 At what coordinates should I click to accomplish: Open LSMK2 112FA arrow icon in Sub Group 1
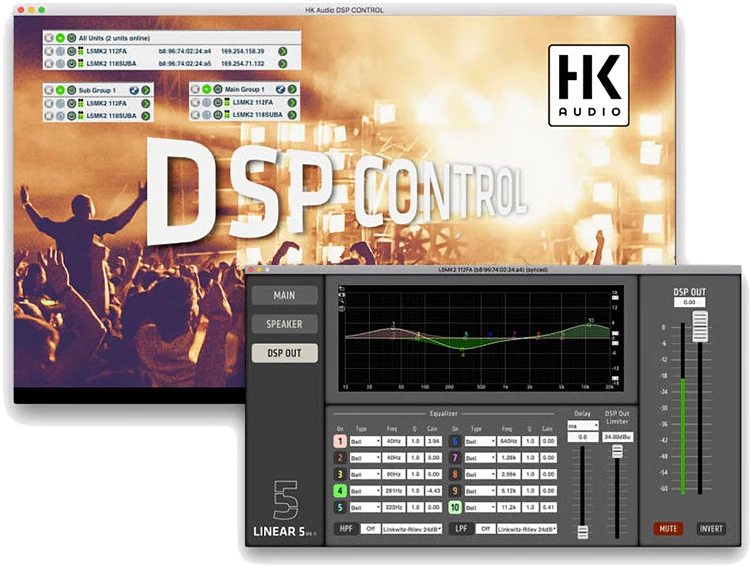click(145, 103)
